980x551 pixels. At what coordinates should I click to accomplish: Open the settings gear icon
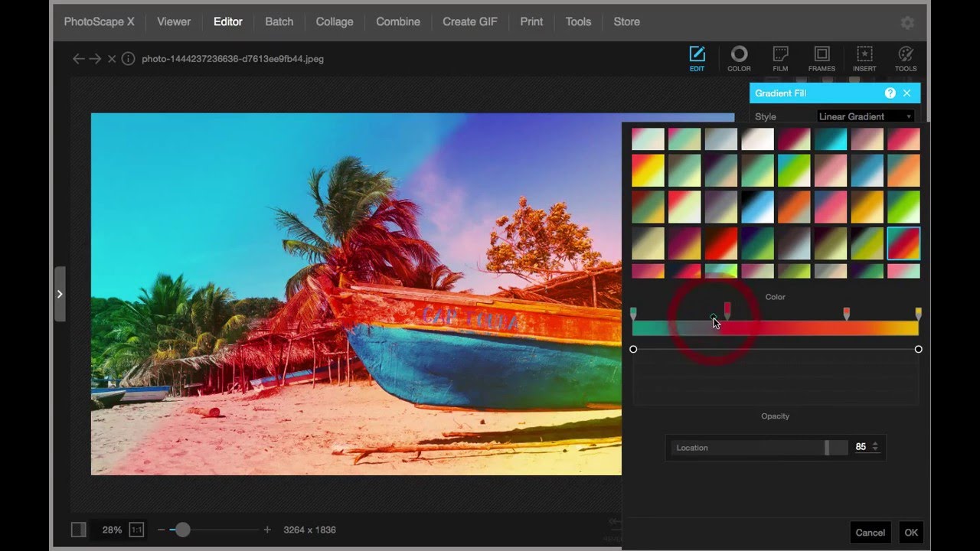pos(907,23)
